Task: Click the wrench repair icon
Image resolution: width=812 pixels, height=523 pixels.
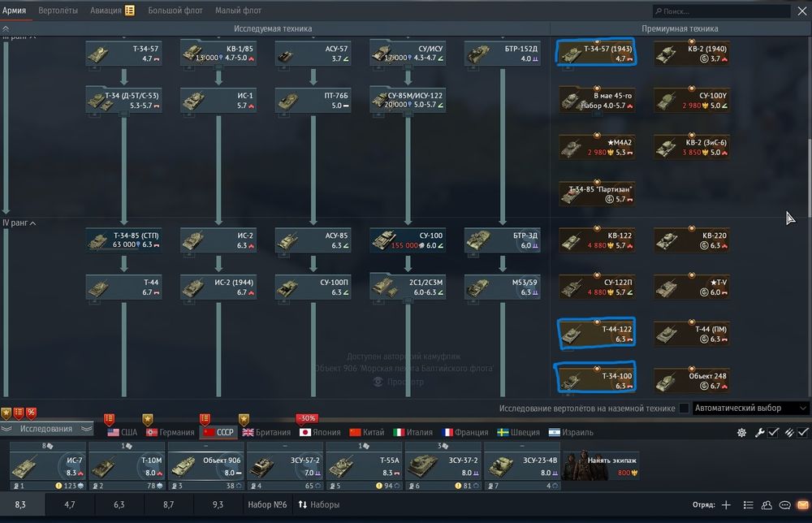Action: (x=759, y=432)
